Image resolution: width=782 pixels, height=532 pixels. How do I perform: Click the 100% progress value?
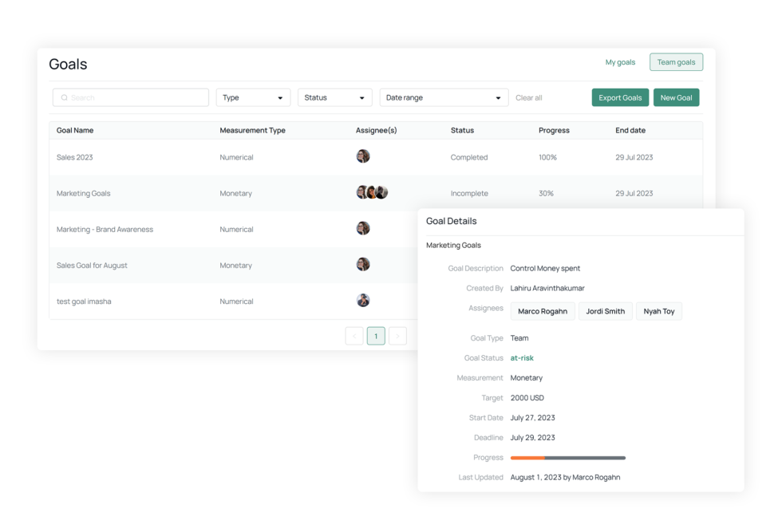[547, 157]
